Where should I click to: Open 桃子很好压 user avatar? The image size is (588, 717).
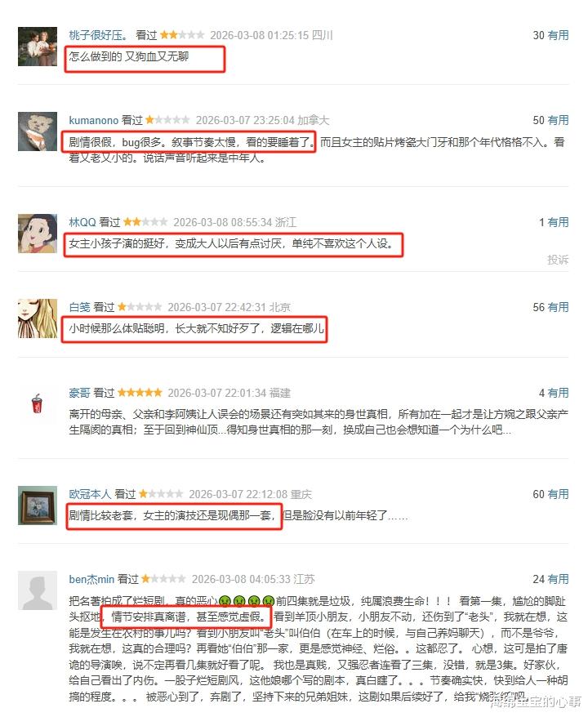click(x=38, y=47)
